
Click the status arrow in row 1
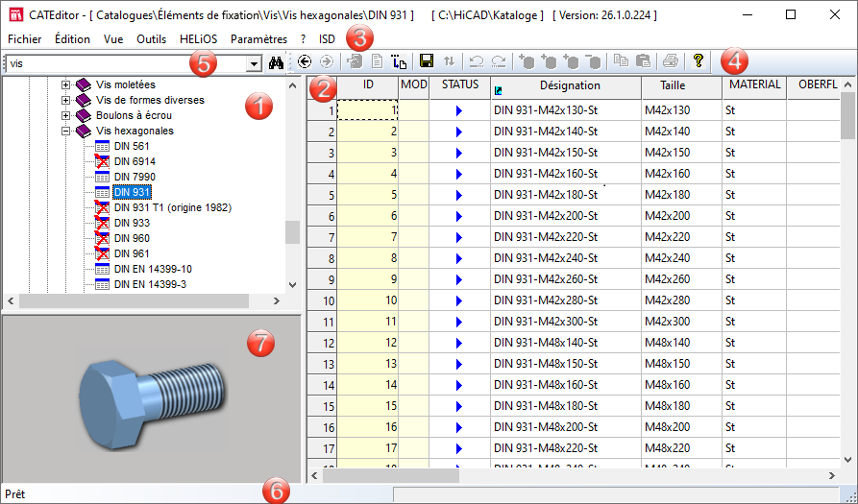click(x=459, y=111)
